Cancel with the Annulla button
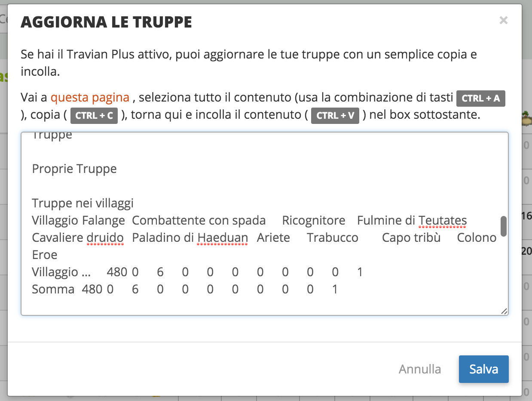Screen dimensions: 532x401 point(420,369)
